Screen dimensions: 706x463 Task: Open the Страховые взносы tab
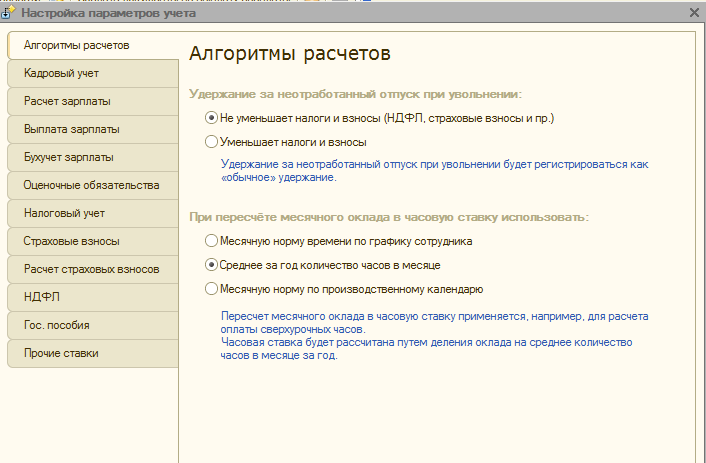pyautogui.click(x=91, y=242)
